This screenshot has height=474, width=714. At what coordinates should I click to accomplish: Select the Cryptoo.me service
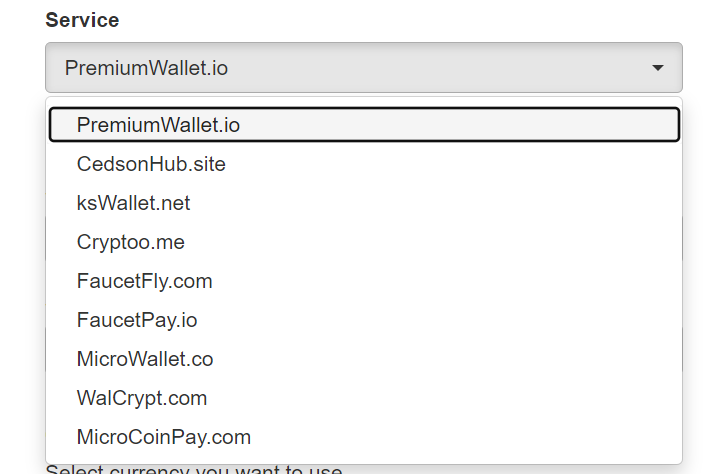(x=130, y=242)
